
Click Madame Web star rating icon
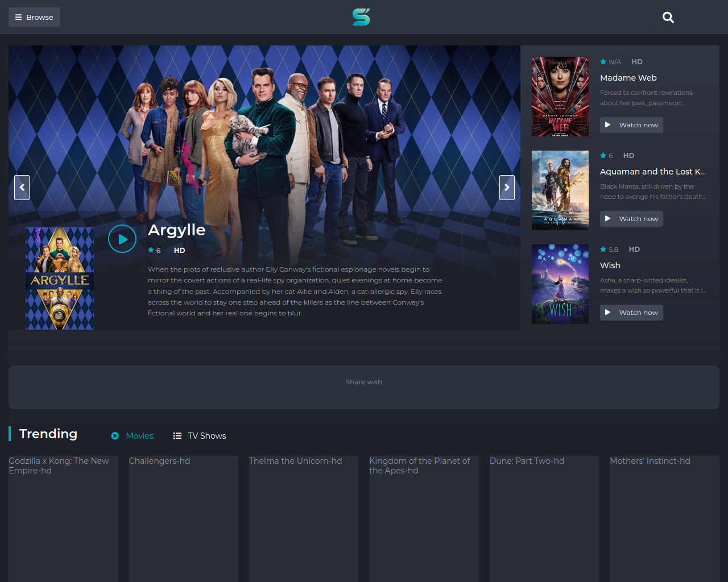coord(603,61)
